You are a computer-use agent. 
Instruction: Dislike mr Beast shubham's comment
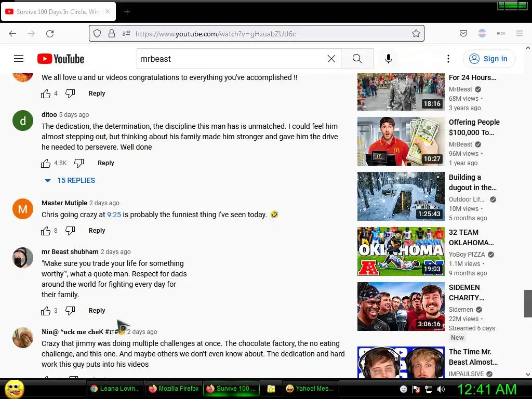[70, 311]
